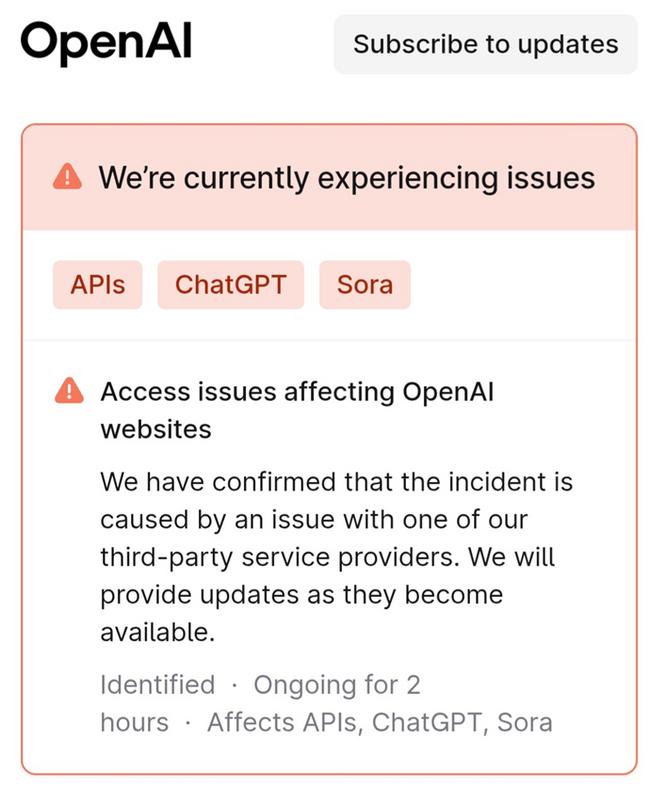The width and height of the screenshot is (650, 789).
Task: Click the Subscribe to updates button
Action: pos(485,44)
